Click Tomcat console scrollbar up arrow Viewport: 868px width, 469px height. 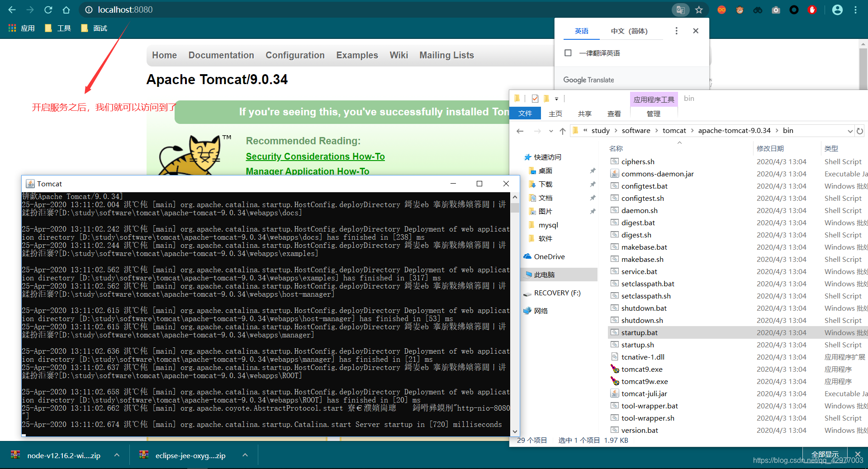(515, 197)
